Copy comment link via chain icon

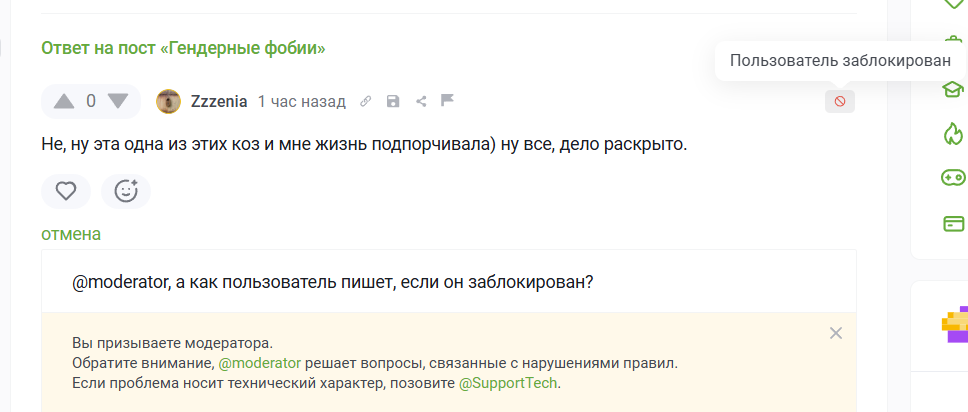[x=366, y=101]
